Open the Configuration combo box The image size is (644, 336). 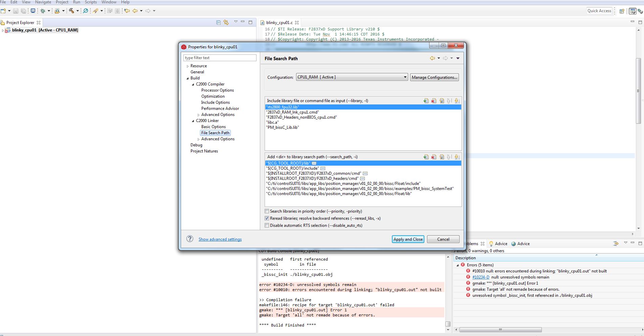[352, 77]
